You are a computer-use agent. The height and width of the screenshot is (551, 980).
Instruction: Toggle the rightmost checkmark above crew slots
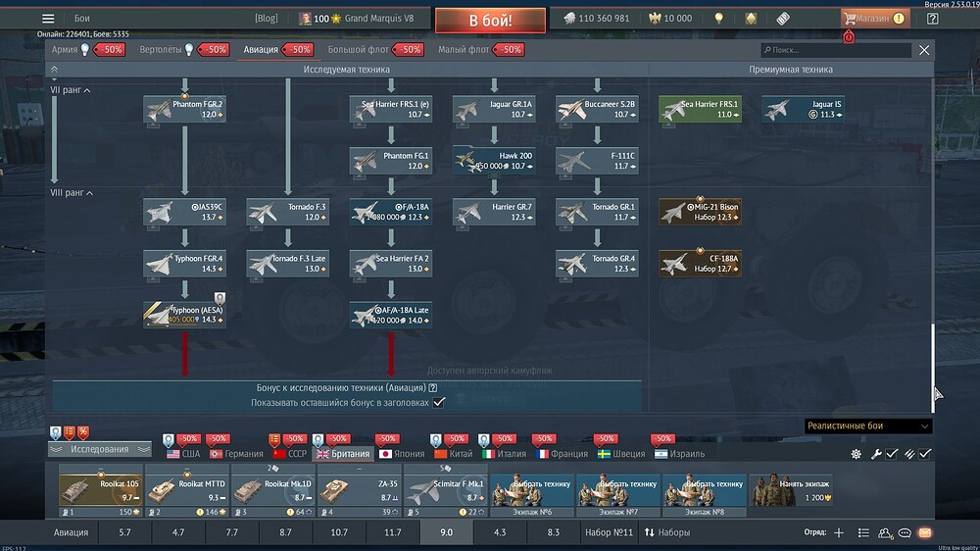924,454
